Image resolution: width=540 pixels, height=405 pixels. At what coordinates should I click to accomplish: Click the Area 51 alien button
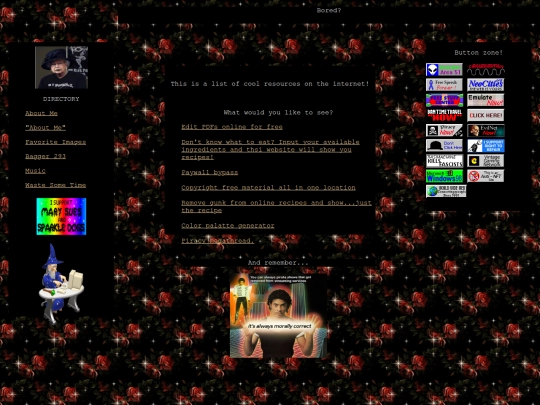pos(444,70)
